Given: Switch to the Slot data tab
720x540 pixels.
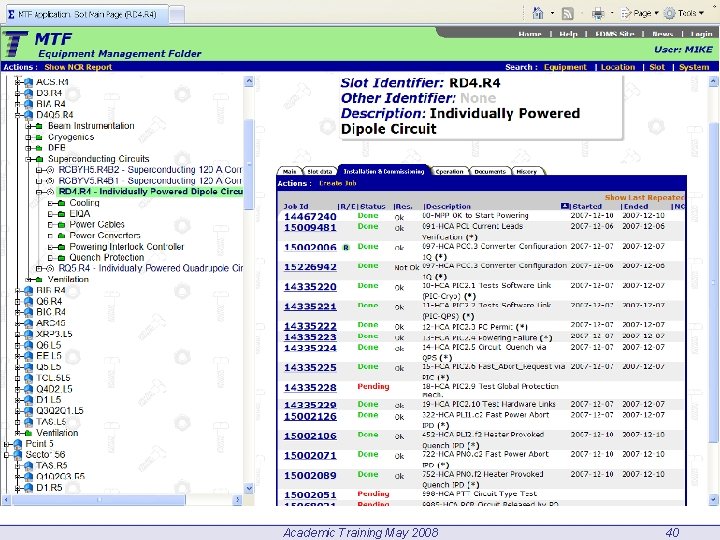Looking at the screenshot, I should point(320,171).
